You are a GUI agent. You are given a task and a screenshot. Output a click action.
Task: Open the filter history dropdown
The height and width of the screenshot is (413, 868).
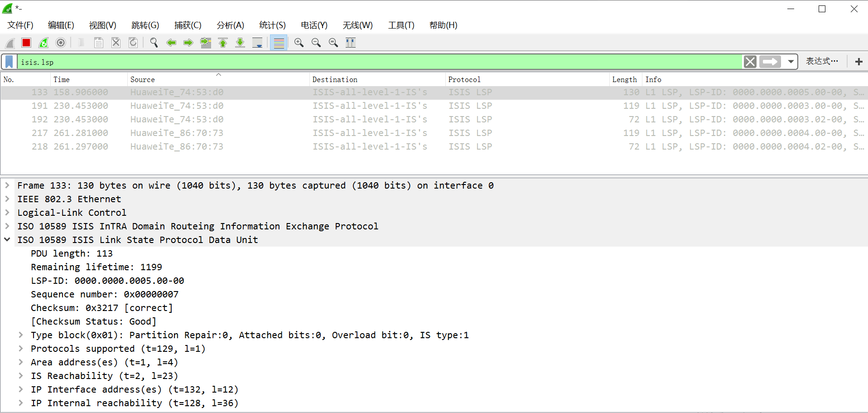coord(790,62)
